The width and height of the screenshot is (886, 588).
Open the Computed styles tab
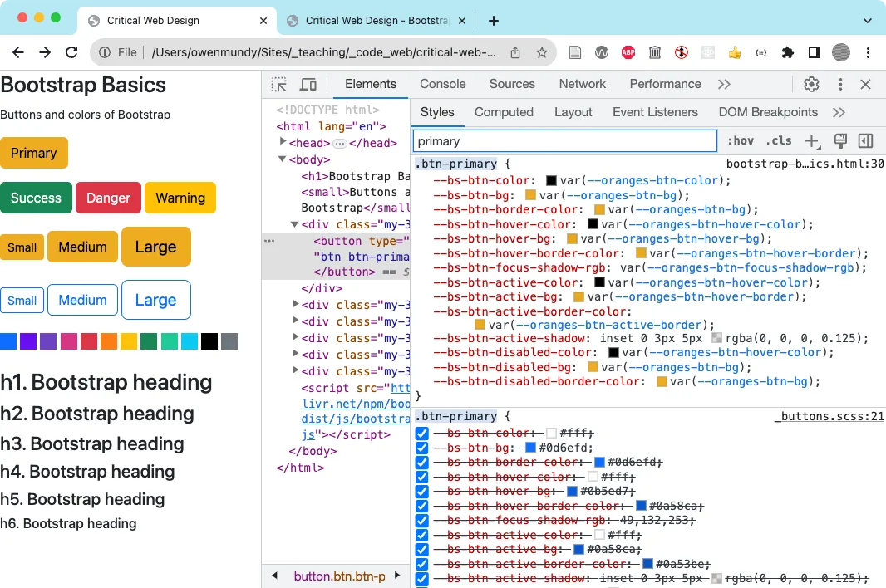pyautogui.click(x=504, y=111)
